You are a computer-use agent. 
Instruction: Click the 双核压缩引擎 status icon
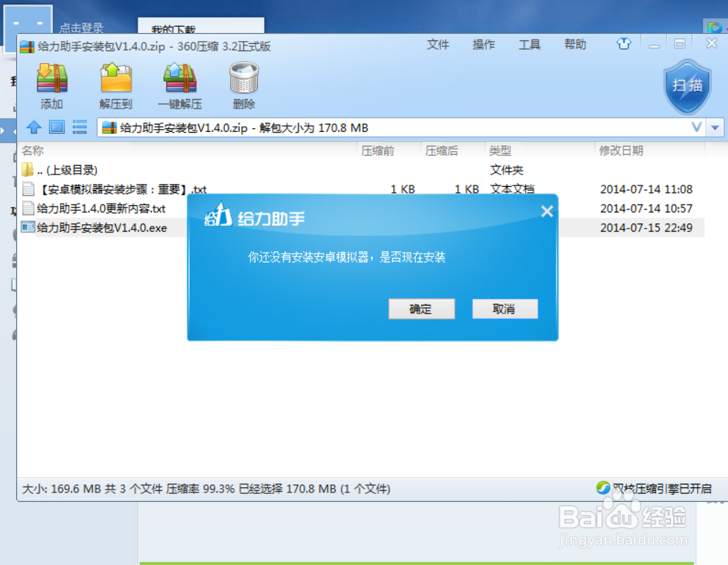(603, 488)
